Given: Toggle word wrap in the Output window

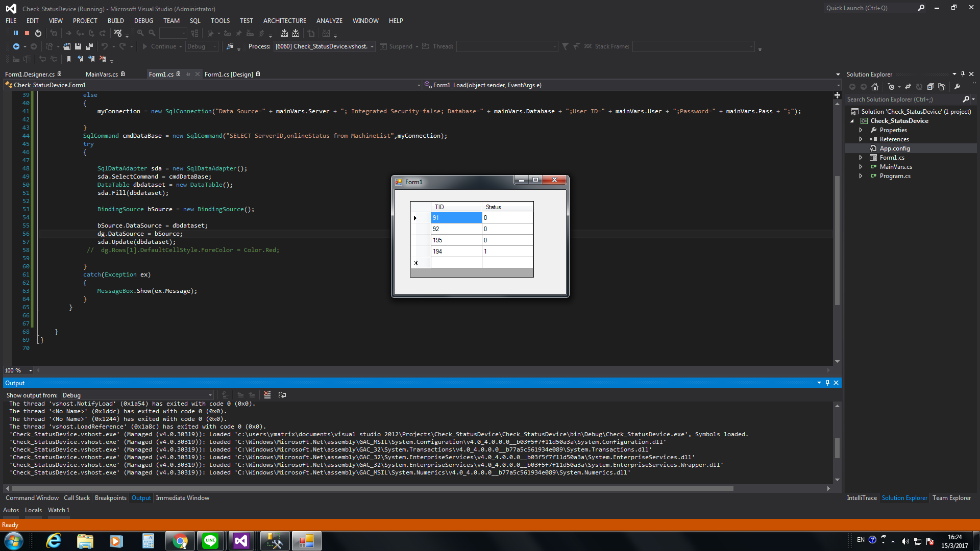Looking at the screenshot, I should click(x=282, y=395).
